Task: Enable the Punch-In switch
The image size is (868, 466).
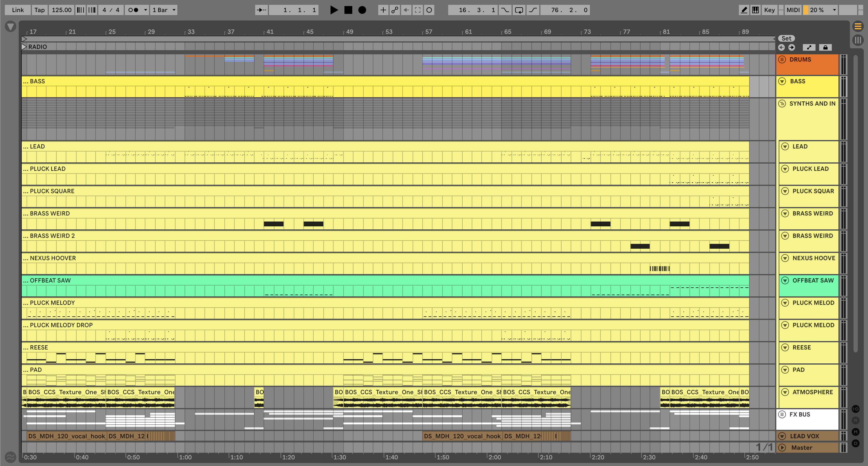Action: coord(505,10)
